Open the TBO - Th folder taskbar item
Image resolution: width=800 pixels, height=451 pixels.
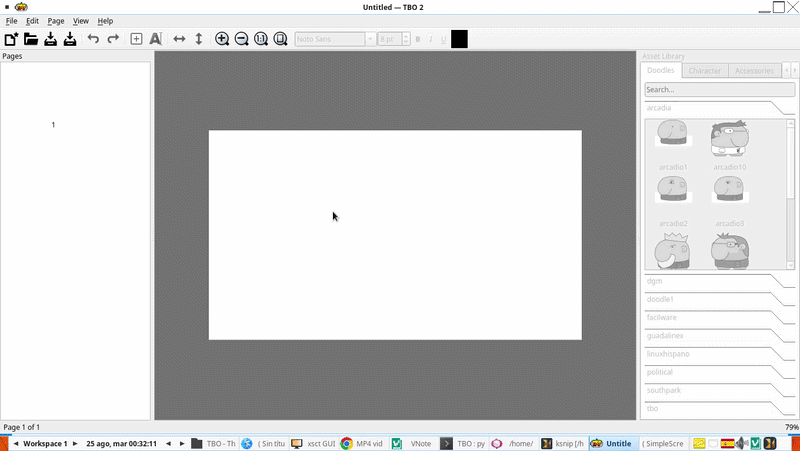point(214,443)
